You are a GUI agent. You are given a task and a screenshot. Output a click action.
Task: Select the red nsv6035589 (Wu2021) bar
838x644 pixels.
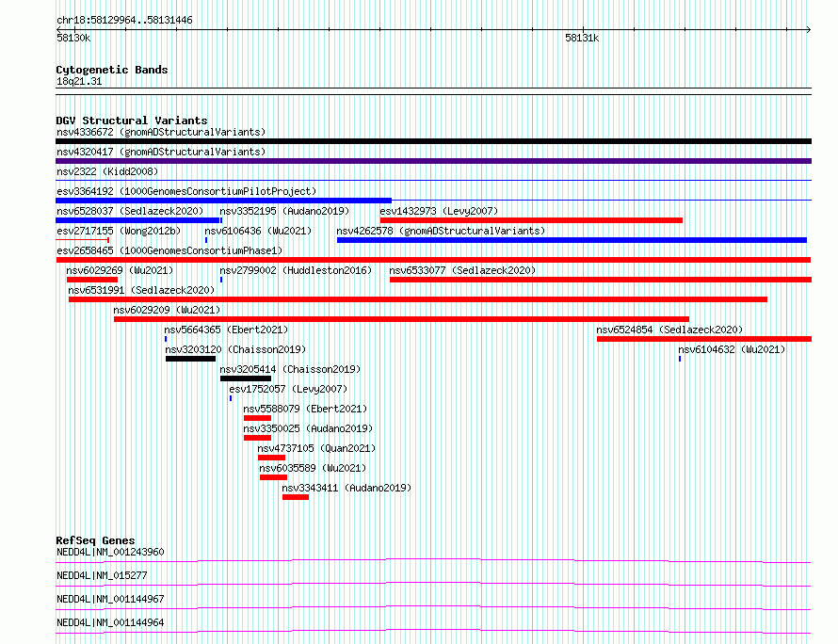(274, 477)
